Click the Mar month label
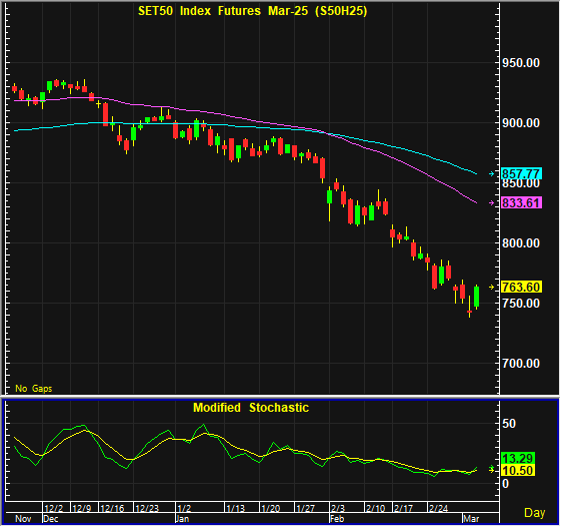The width and height of the screenshot is (561, 527). (x=471, y=519)
